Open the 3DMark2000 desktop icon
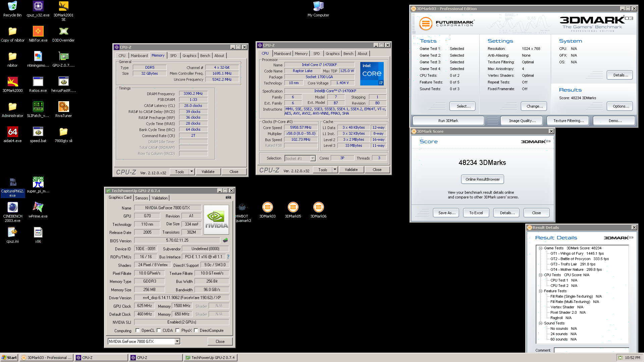Screen dimensions: 644x362 pos(12,84)
